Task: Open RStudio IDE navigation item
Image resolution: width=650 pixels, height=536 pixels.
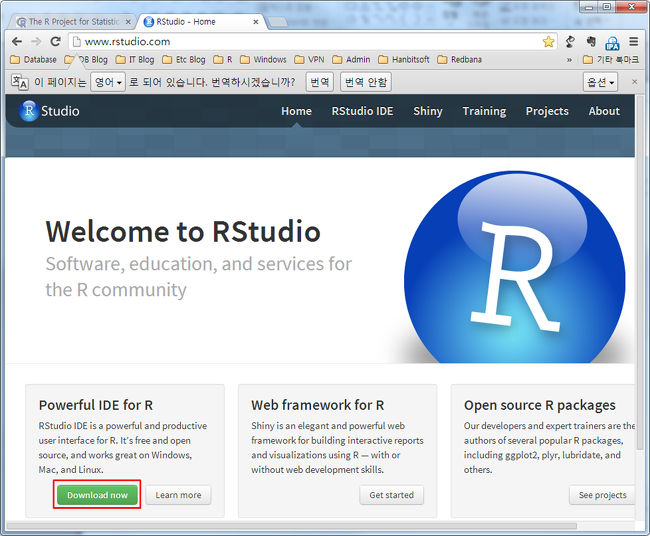Action: tap(362, 111)
